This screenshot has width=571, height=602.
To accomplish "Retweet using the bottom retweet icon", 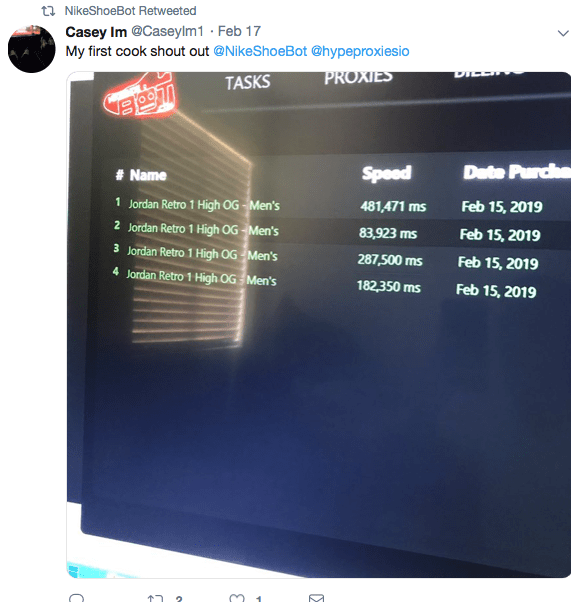I will coord(156,598).
